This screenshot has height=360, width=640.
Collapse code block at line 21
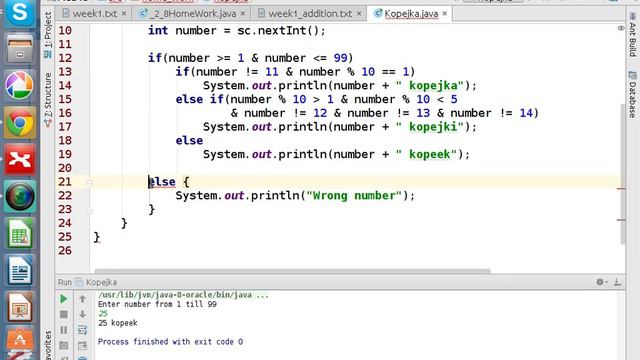(x=90, y=183)
